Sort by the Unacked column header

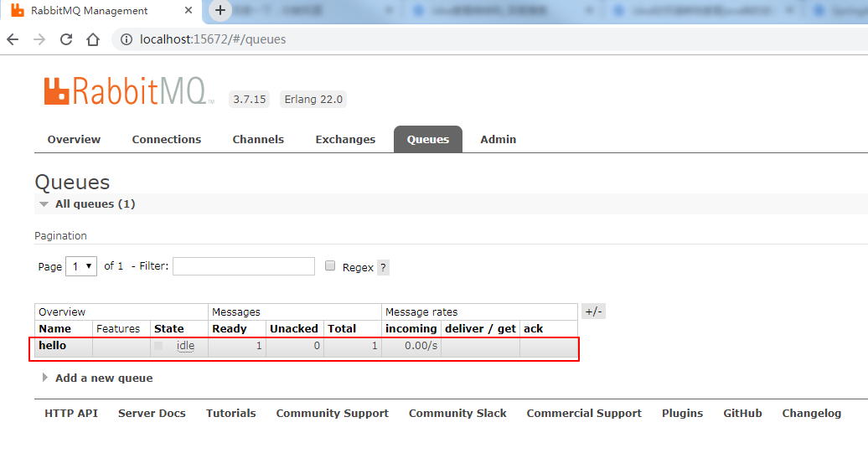[x=294, y=328]
